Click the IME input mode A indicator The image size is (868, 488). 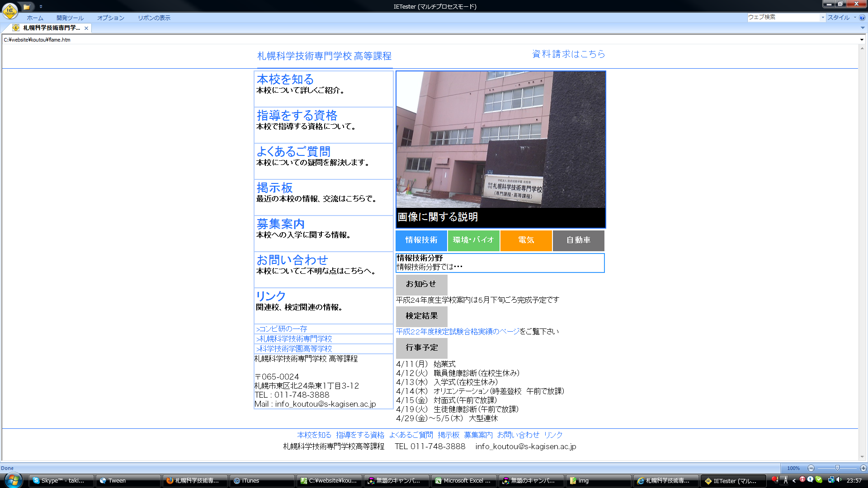[x=786, y=481]
